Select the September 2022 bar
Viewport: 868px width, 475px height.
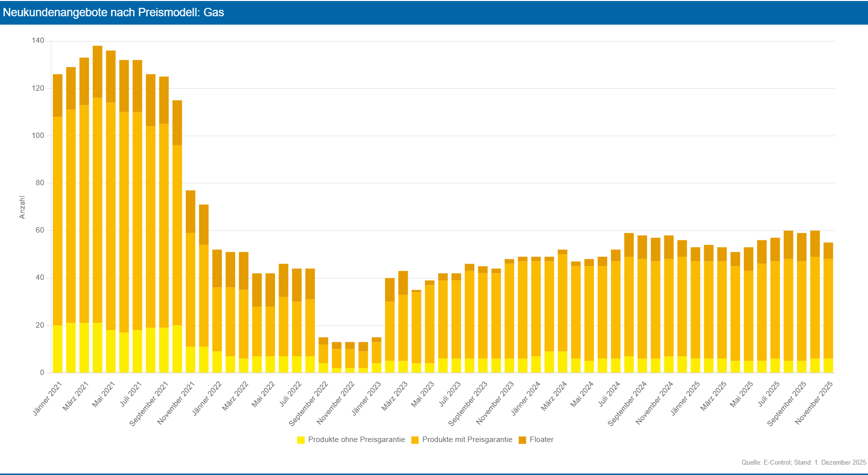323,354
